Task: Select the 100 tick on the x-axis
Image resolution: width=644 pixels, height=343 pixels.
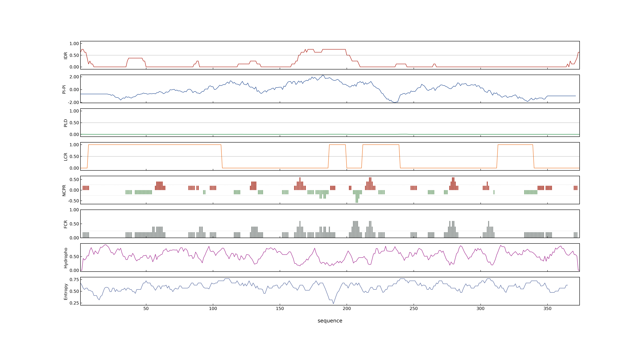Action: pos(213,309)
